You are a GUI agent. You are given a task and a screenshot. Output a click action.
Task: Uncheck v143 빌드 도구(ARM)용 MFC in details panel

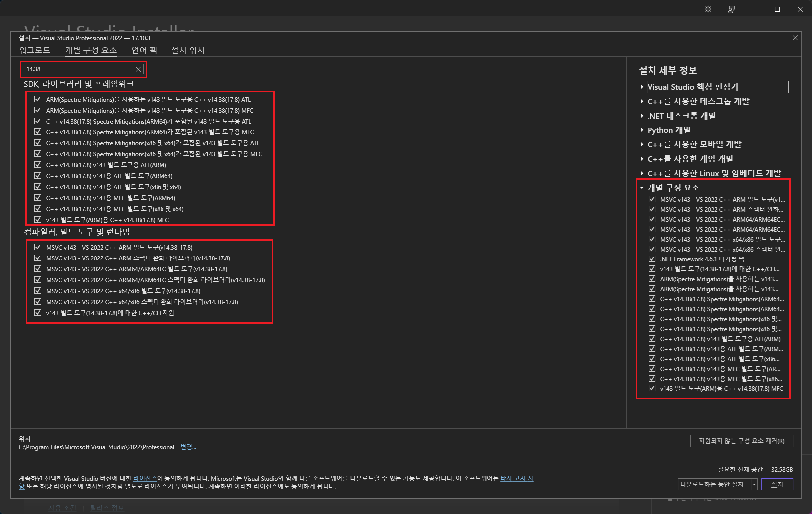(x=652, y=388)
